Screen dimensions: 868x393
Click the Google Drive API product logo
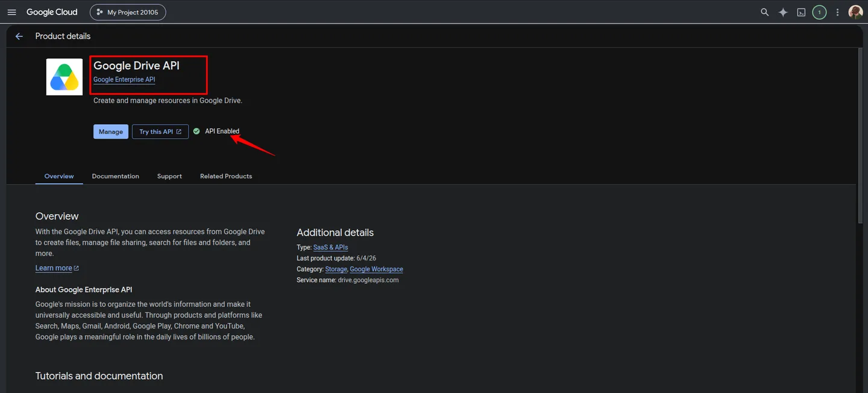click(64, 77)
